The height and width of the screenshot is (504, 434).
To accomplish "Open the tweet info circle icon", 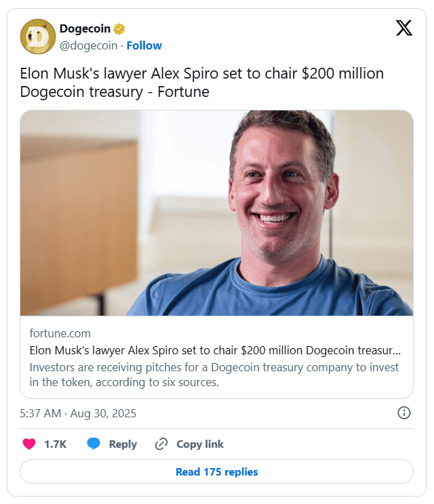I will (x=404, y=413).
